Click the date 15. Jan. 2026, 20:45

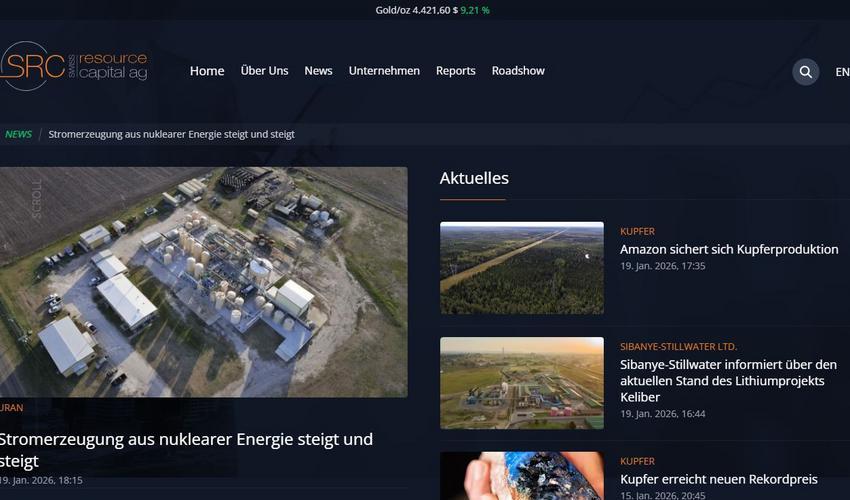(x=662, y=495)
